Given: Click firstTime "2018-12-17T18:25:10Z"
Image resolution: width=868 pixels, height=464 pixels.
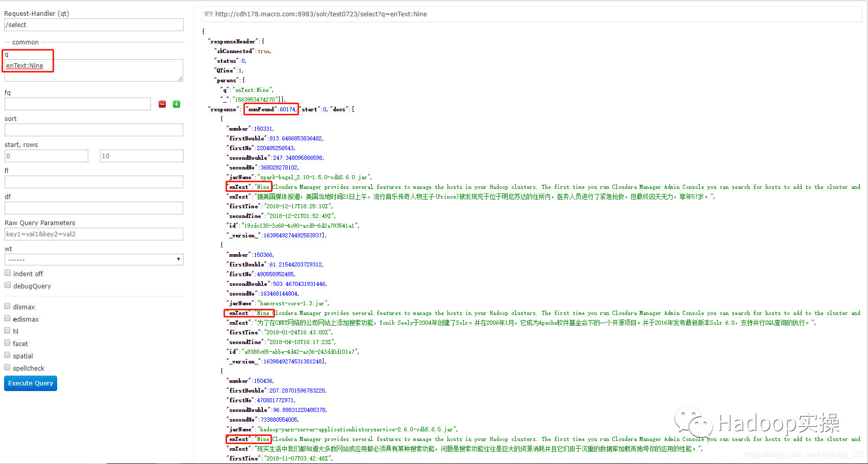Looking at the screenshot, I should tap(298, 206).
